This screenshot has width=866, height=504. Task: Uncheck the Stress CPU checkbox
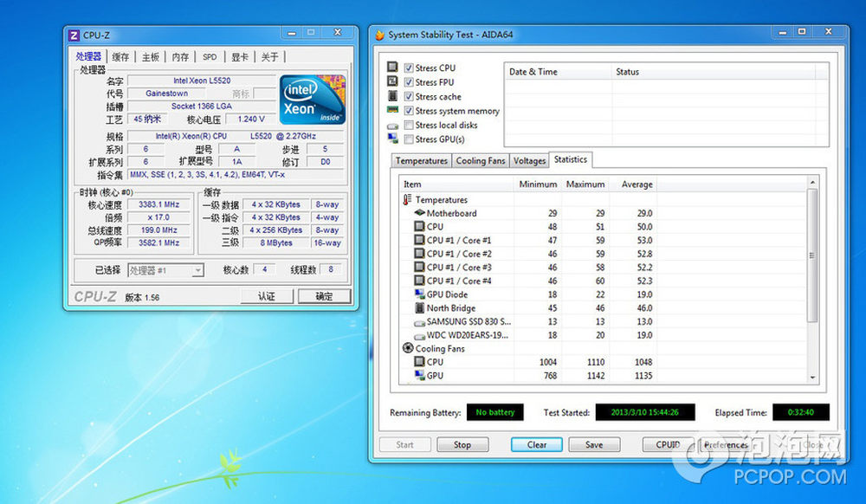click(409, 68)
